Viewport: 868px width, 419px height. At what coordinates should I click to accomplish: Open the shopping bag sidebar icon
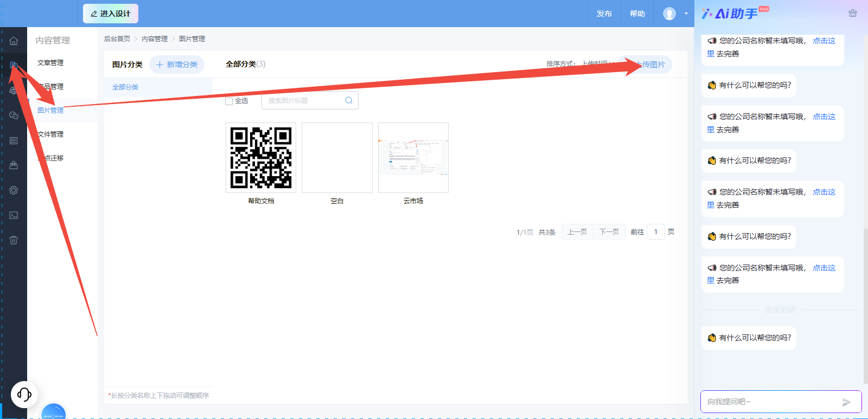pyautogui.click(x=14, y=165)
